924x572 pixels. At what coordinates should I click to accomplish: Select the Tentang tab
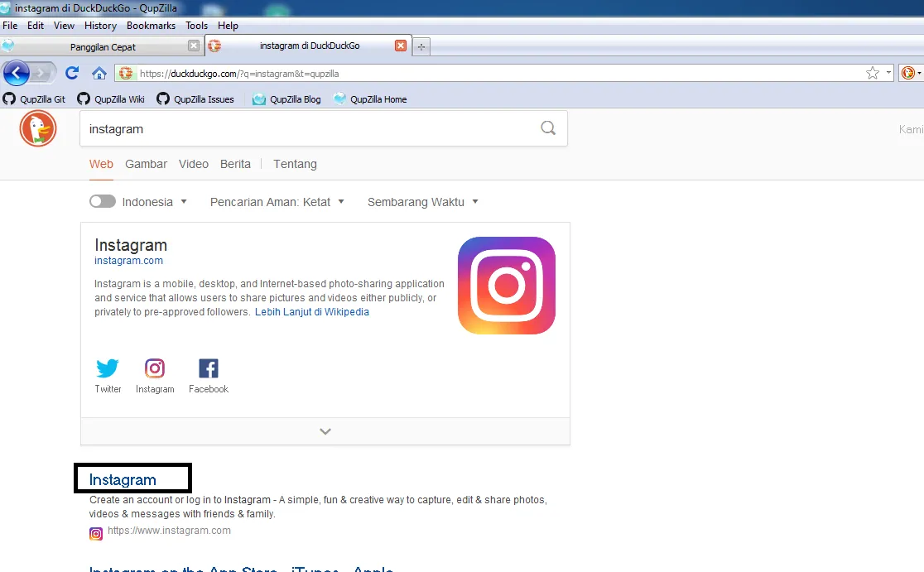click(295, 164)
